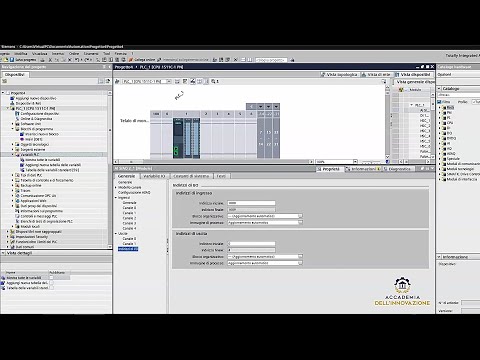Image resolution: width=480 pixels, height=360 pixels.
Task: Select Canale 2 under Ingressi
Action: point(129,218)
